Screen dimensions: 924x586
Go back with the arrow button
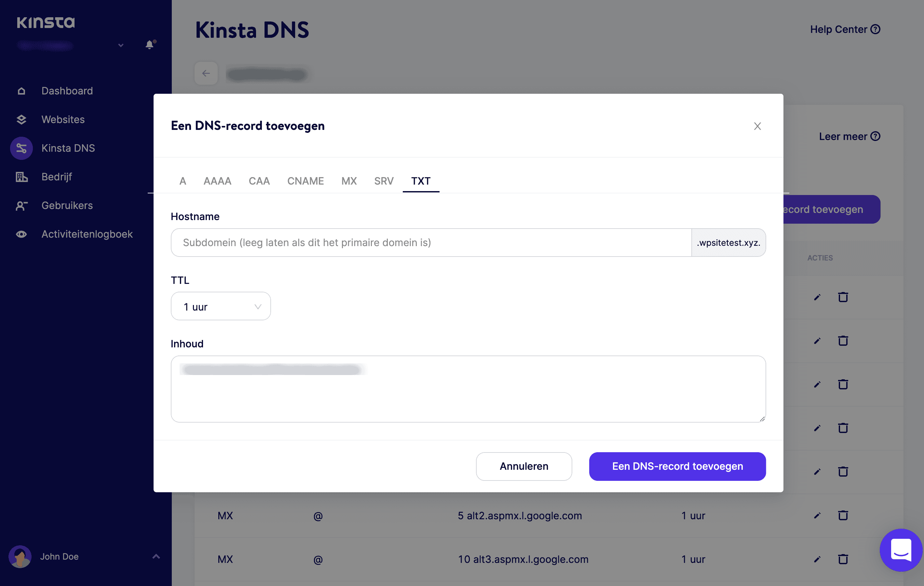tap(206, 73)
